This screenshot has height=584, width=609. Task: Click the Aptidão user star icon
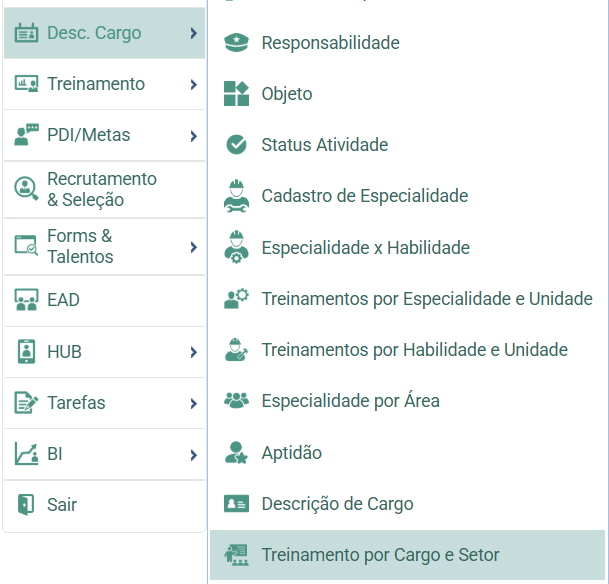(x=236, y=453)
